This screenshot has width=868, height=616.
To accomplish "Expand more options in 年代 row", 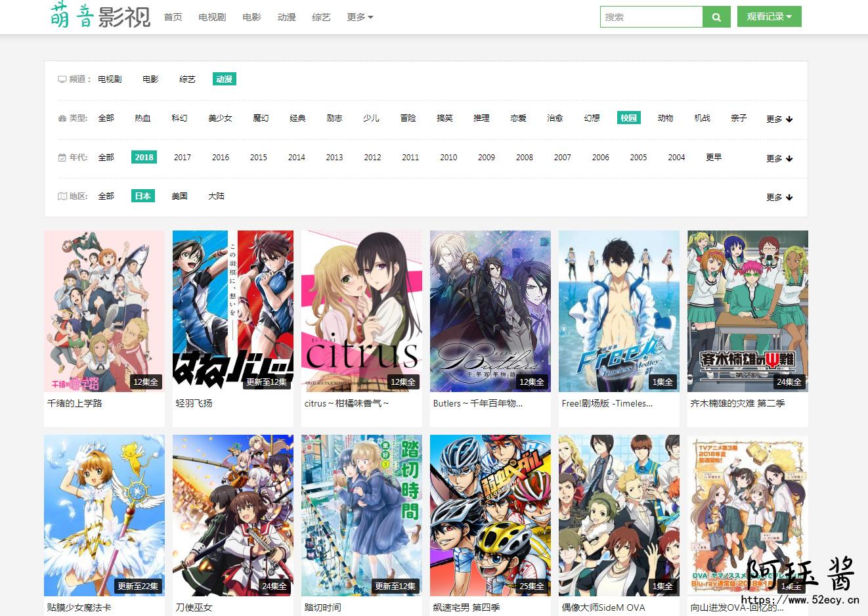I will click(x=779, y=158).
